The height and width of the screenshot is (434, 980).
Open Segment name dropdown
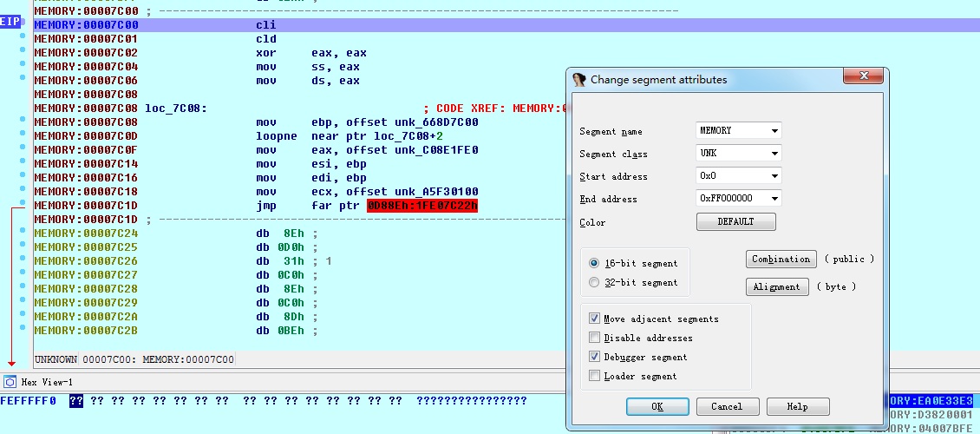tap(775, 131)
